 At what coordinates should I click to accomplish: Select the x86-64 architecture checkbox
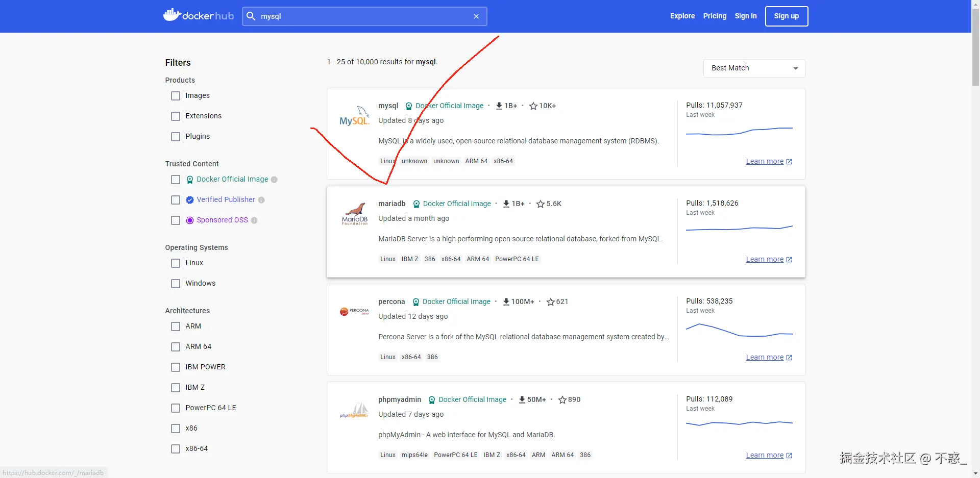pos(176,449)
